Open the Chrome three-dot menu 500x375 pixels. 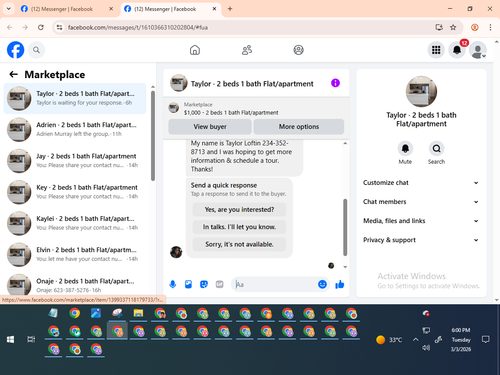(490, 27)
